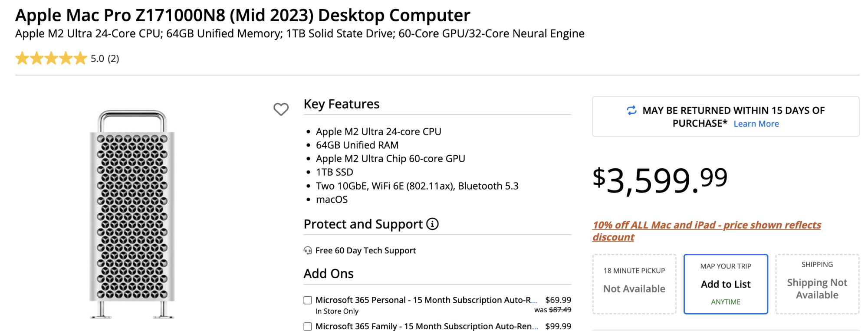Click the tech support headset icon
Viewport: 868px width, 331px height.
pyautogui.click(x=308, y=250)
